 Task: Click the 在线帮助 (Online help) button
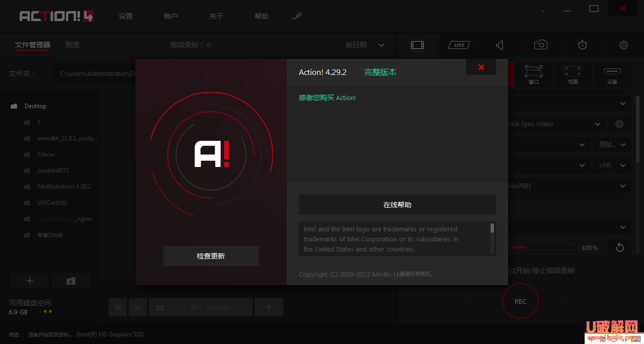tap(397, 205)
